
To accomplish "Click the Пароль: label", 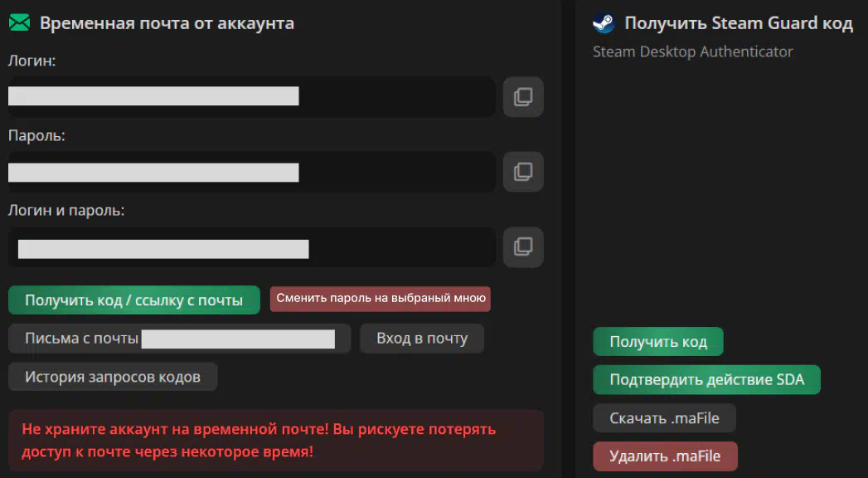I will tap(36, 136).
